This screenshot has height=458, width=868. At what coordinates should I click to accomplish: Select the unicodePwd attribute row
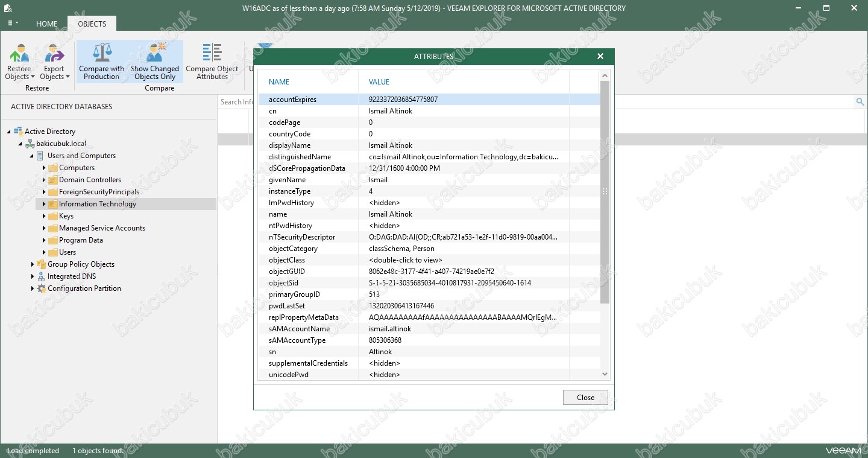(429, 375)
